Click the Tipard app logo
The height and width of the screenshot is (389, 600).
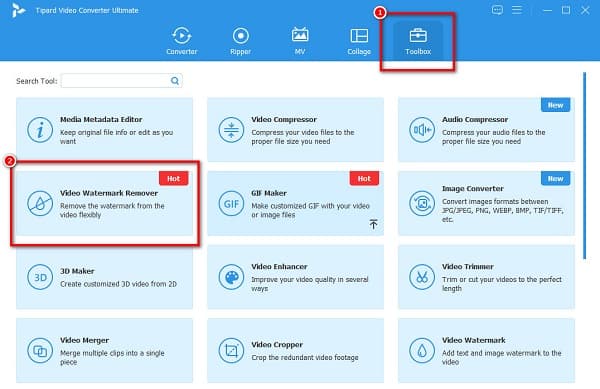tap(18, 10)
